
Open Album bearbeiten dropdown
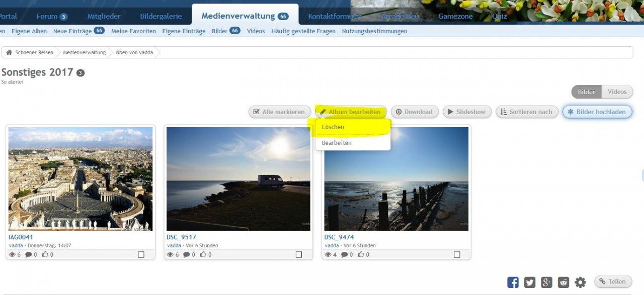(351, 112)
